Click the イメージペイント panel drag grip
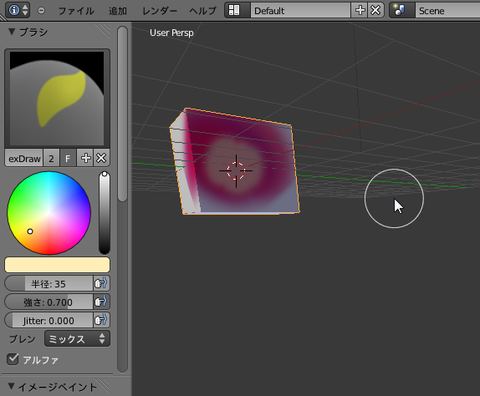The height and width of the screenshot is (396, 480). (104, 386)
